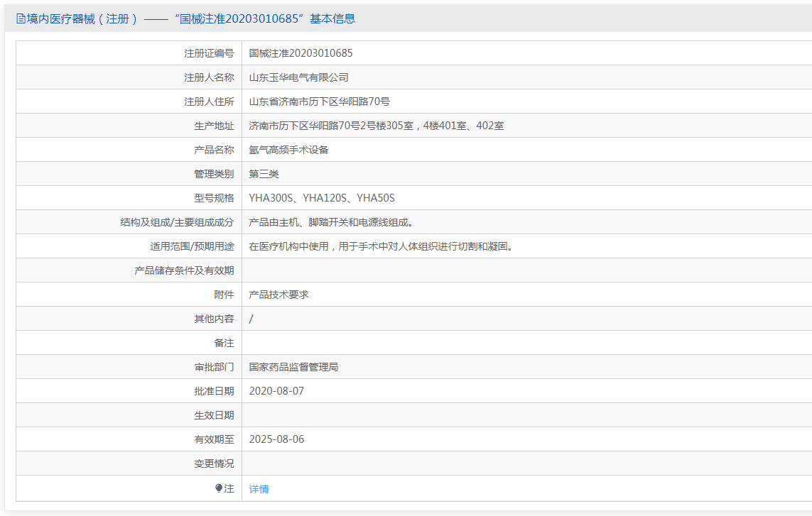Select company name 山东玉华电气有限公司
This screenshot has height=516, width=812.
tap(298, 77)
